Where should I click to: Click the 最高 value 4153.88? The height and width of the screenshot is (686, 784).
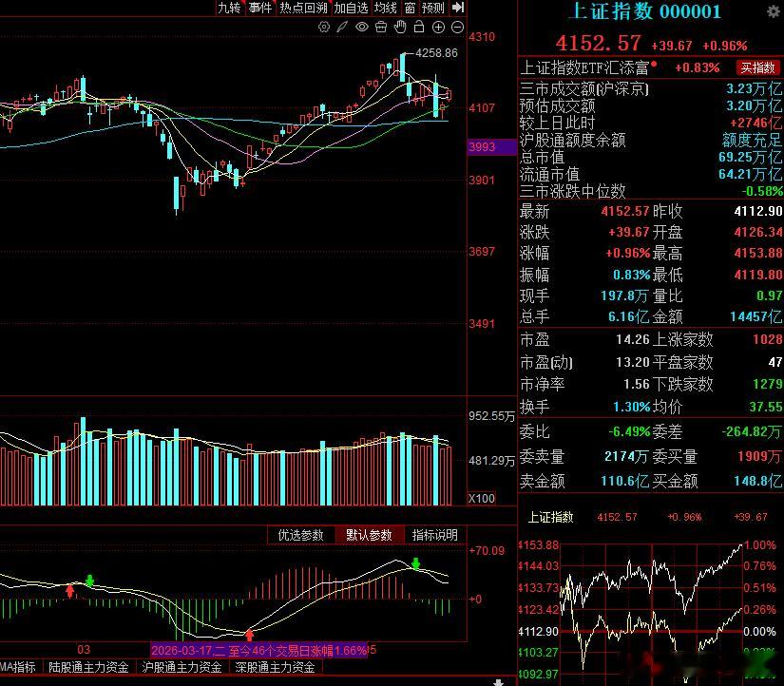[x=758, y=253]
